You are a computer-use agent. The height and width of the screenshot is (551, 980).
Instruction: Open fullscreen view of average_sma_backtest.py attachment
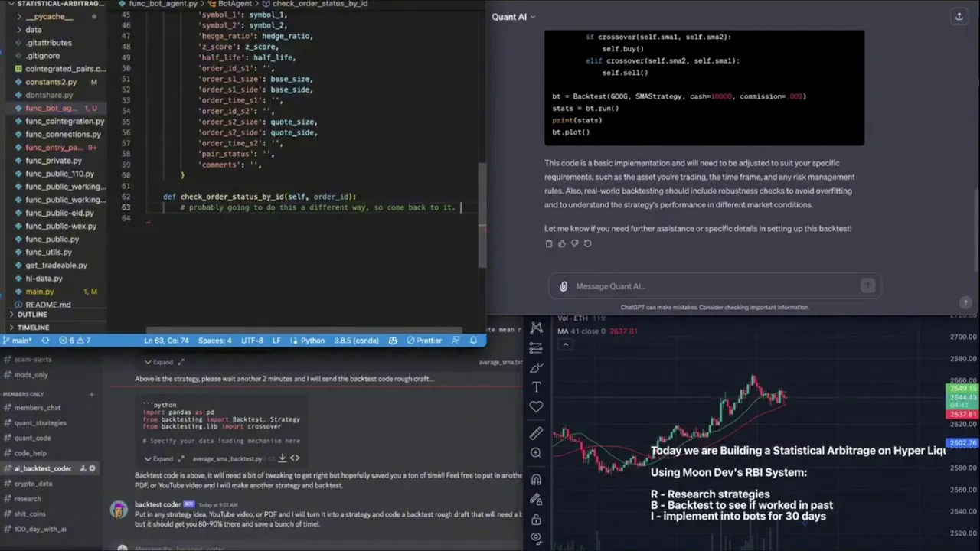(181, 458)
